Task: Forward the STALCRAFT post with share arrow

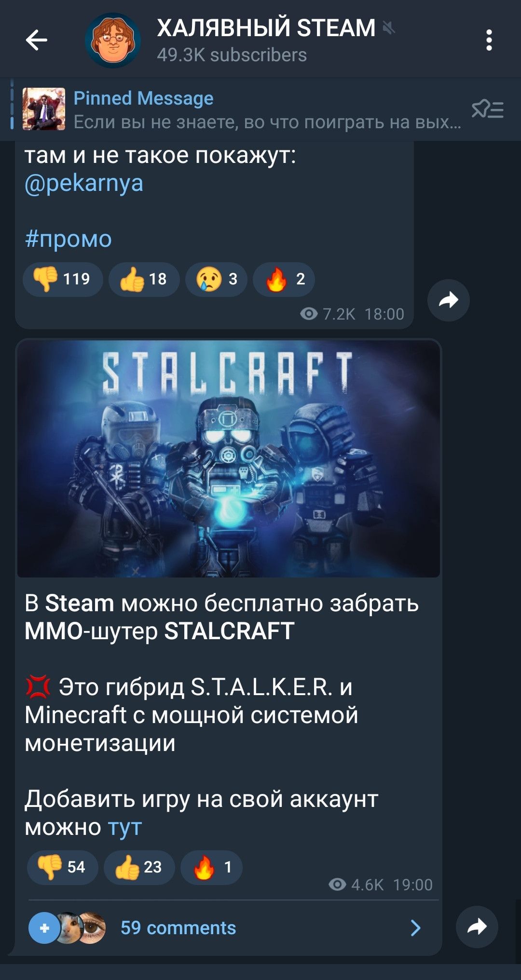Action: pos(477,926)
